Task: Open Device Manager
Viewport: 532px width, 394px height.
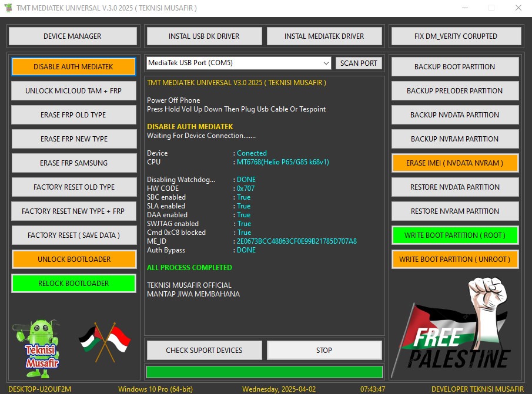Action: pyautogui.click(x=73, y=36)
